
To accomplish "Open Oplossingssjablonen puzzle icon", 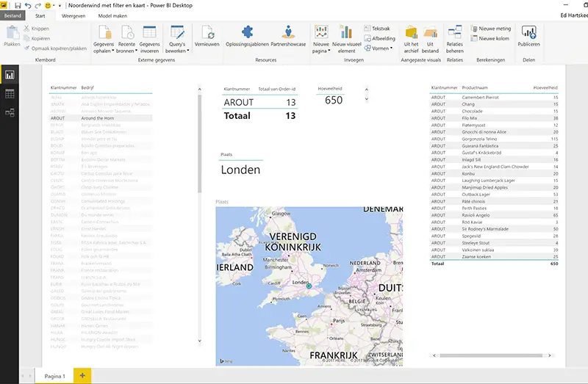I will (247, 32).
